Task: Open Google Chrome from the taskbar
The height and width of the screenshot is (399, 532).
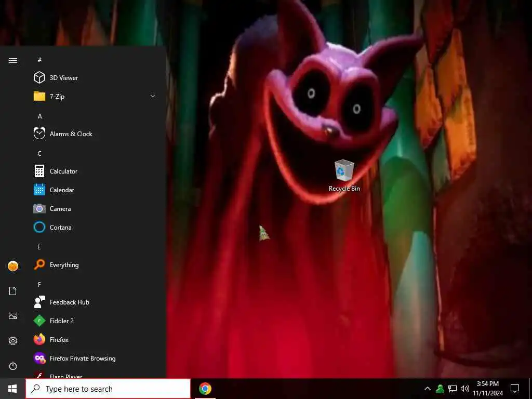Action: click(x=205, y=389)
